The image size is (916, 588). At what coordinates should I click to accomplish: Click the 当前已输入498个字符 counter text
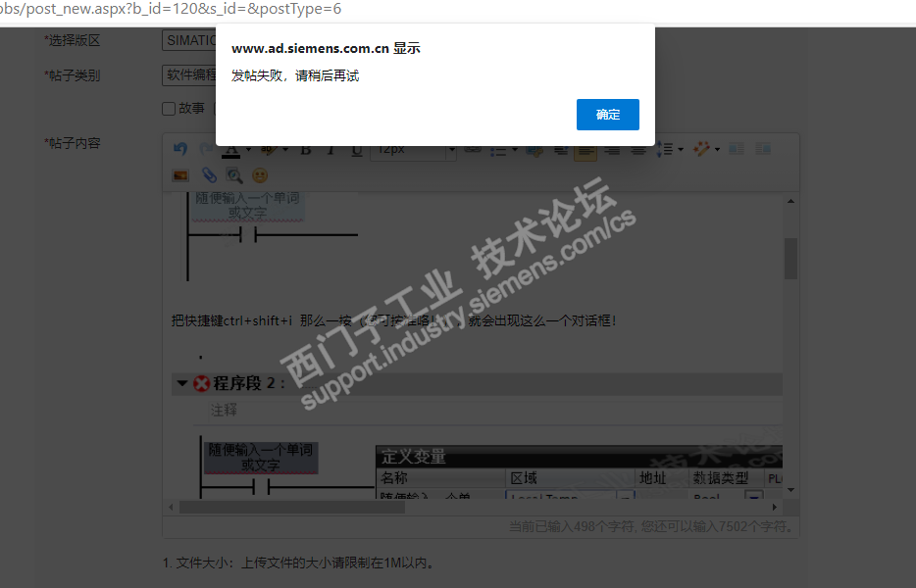coord(652,526)
